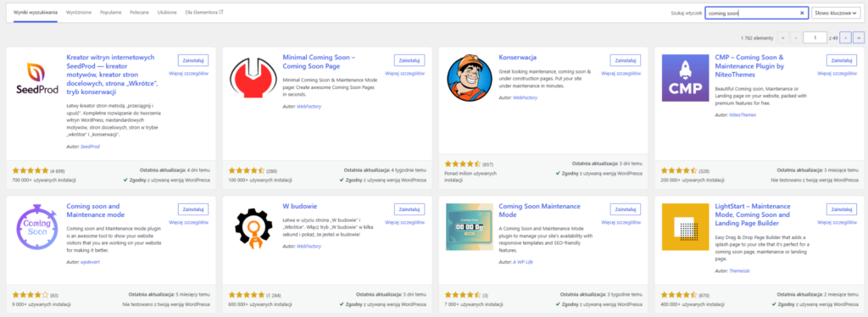Open Więcej szczegółów for Minimal Coming Soon
The width and height of the screenshot is (868, 317).
coord(405,73)
